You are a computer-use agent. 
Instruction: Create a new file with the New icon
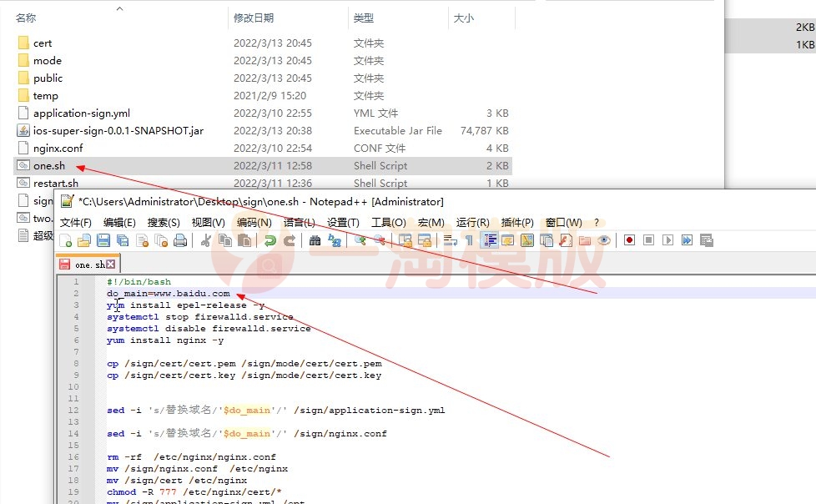click(63, 239)
